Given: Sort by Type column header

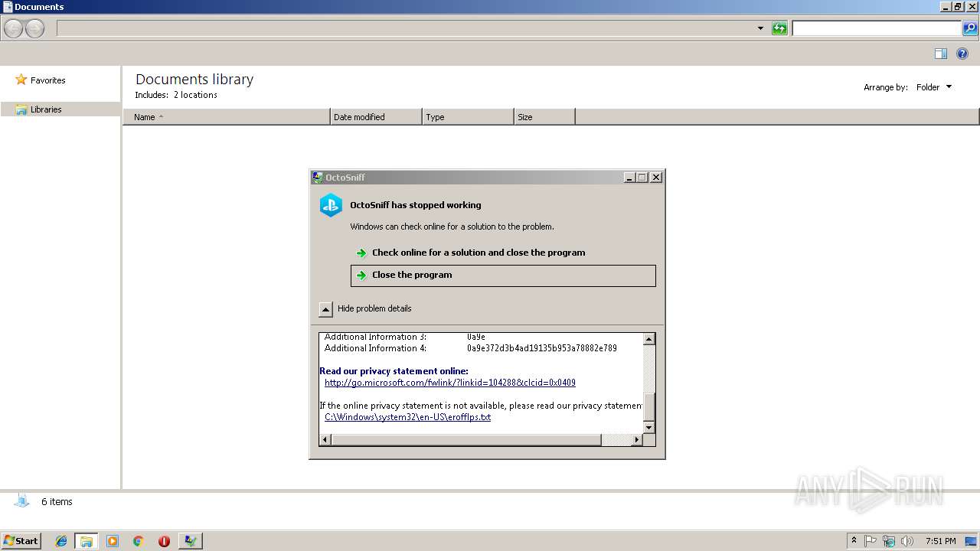Looking at the screenshot, I should [x=468, y=117].
